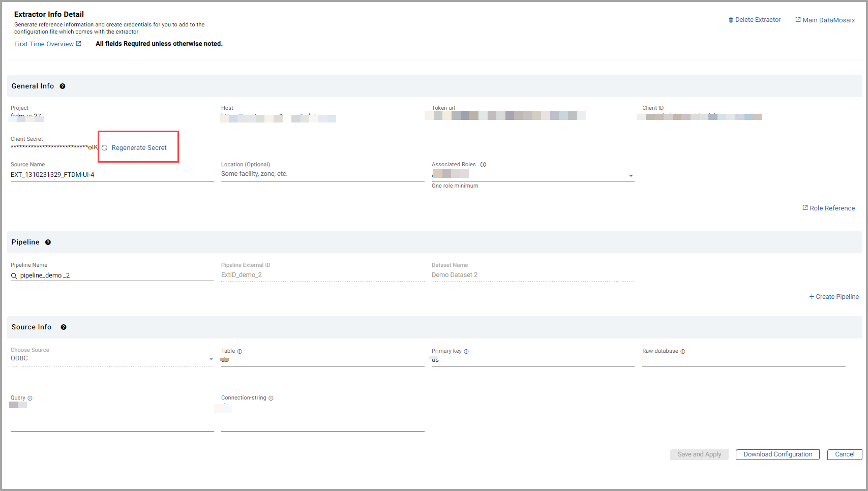Click the Pipeline Name search field
Screen dimensions: 868x491
tap(114, 275)
